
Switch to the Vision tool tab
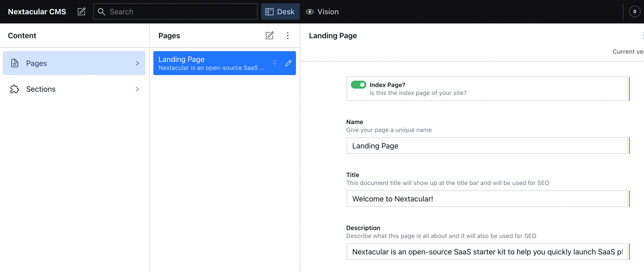322,12
